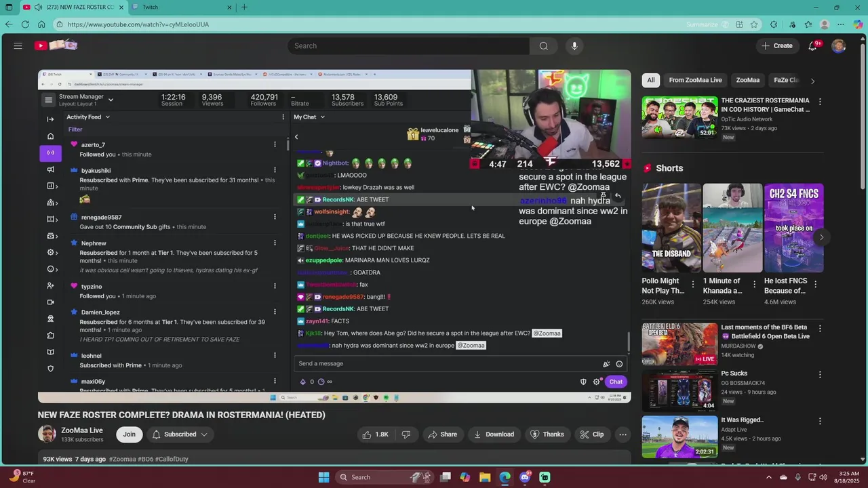Click the main video player

334,236
